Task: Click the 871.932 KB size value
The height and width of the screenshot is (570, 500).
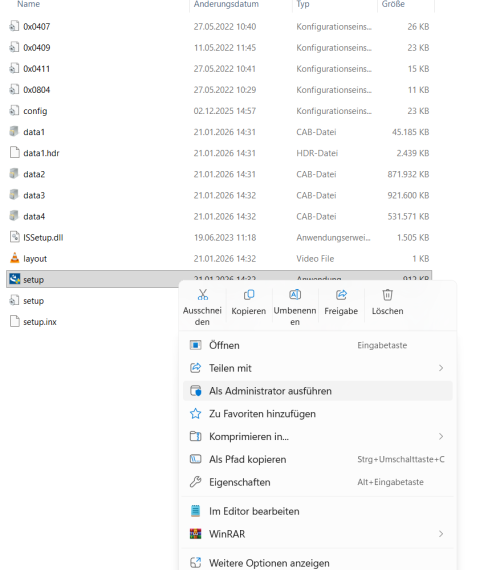Action: (408, 174)
